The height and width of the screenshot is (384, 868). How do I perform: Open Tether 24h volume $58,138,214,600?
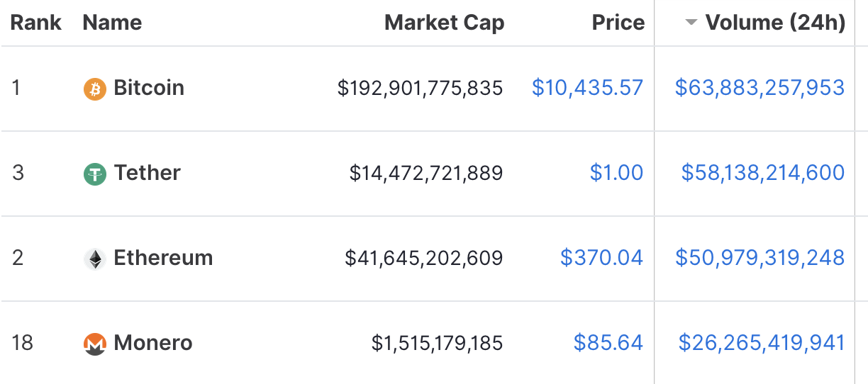[x=762, y=173]
